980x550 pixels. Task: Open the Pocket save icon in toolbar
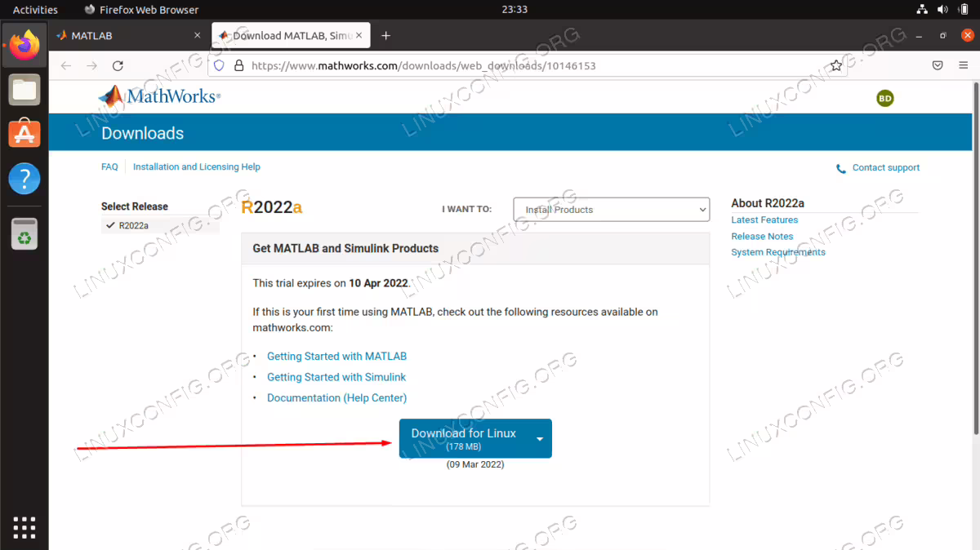[938, 65]
